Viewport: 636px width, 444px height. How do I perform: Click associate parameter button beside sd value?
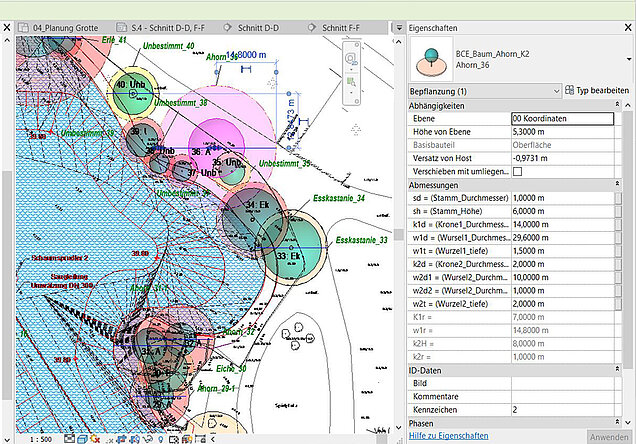click(x=618, y=198)
